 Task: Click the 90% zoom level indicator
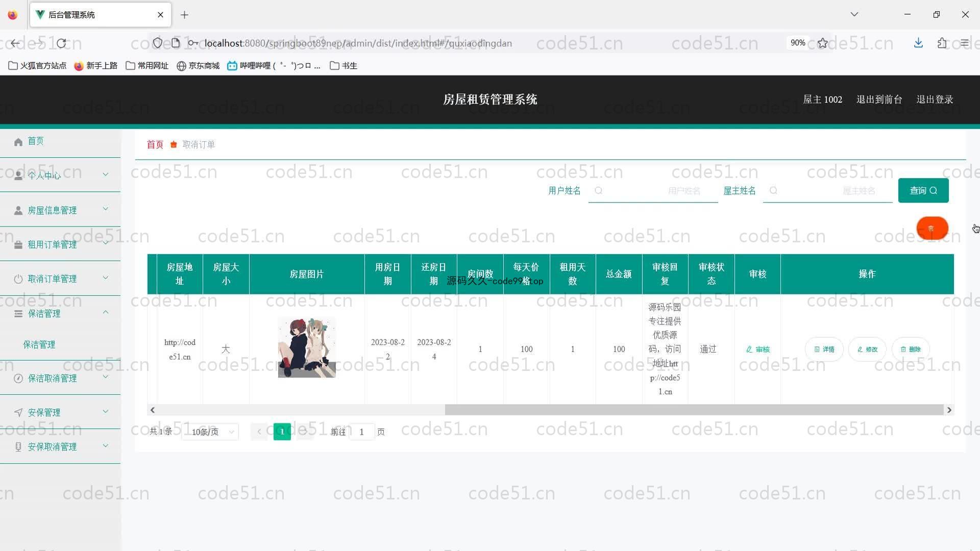pos(798,43)
